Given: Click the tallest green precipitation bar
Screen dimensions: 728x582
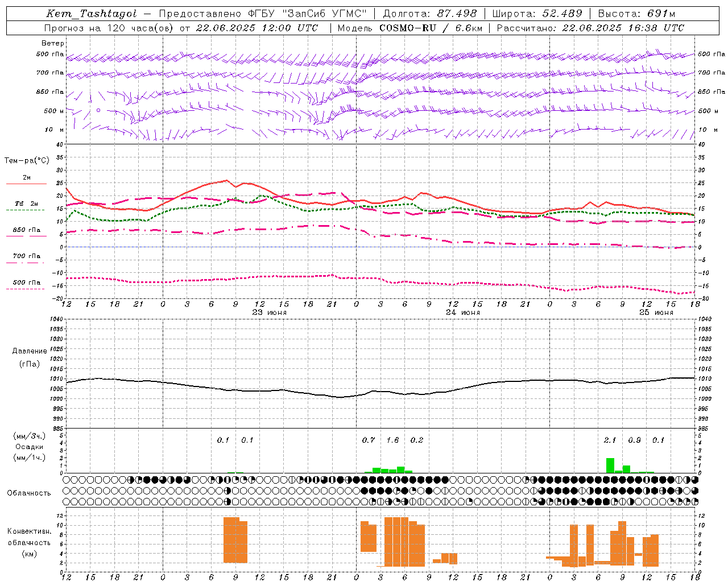Looking at the screenshot, I should coord(610,465).
